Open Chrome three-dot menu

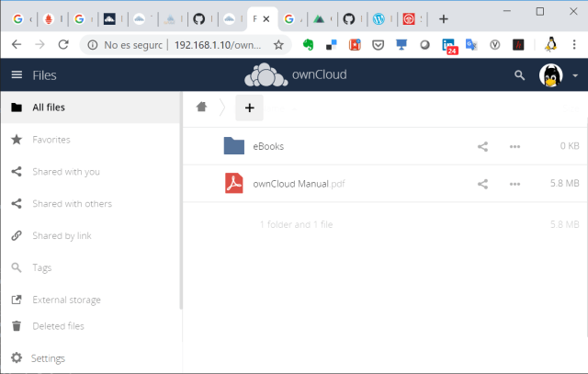pyautogui.click(x=574, y=45)
